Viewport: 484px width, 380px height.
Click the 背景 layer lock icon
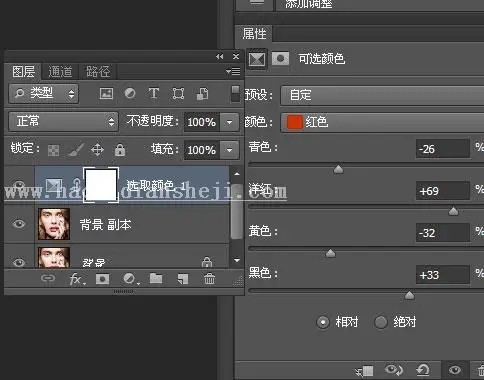coord(207,262)
